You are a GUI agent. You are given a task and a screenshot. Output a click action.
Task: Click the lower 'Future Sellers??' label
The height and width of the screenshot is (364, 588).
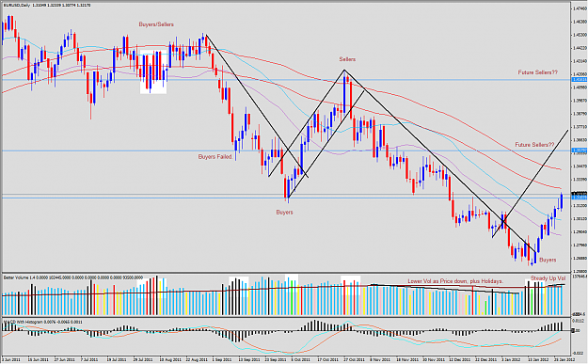point(534,144)
